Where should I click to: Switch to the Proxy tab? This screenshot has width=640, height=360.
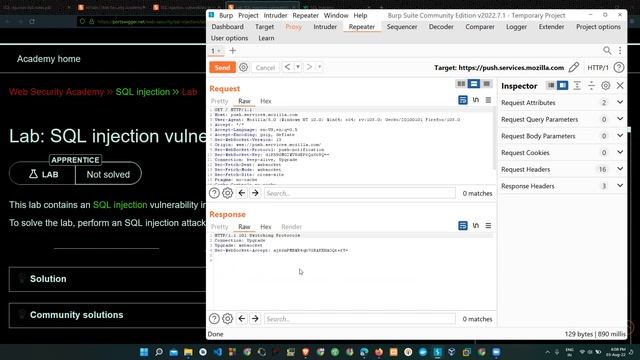pos(293,27)
